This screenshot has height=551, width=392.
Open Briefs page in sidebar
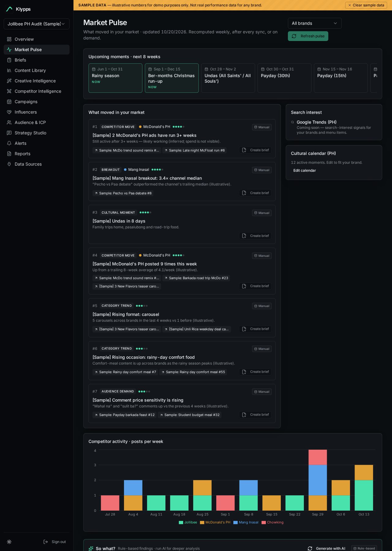click(36, 60)
